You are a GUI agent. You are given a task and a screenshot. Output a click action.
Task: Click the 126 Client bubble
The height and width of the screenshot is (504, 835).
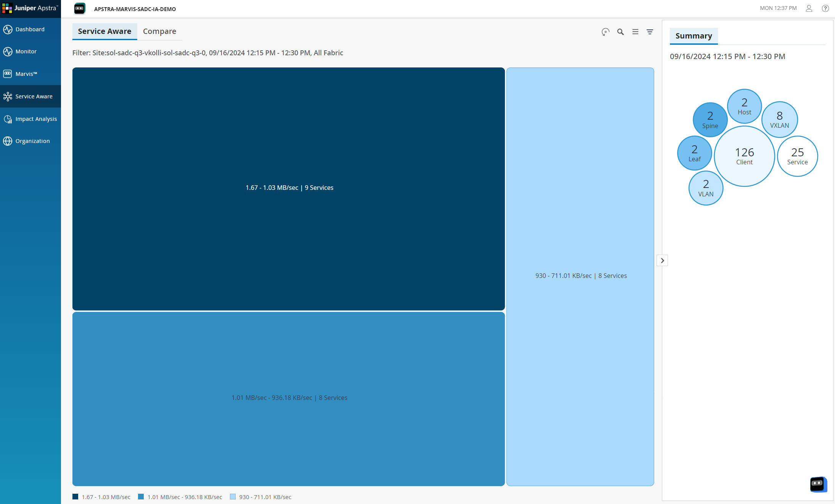[744, 156]
